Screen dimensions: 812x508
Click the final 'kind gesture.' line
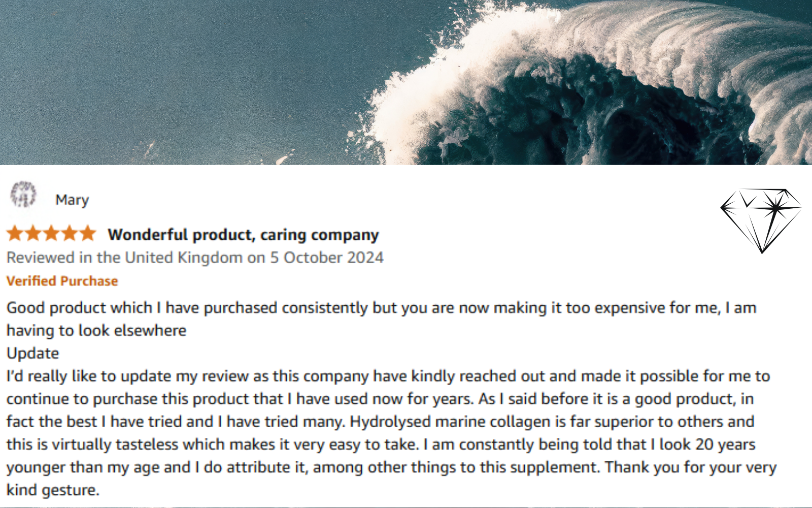coord(53,490)
